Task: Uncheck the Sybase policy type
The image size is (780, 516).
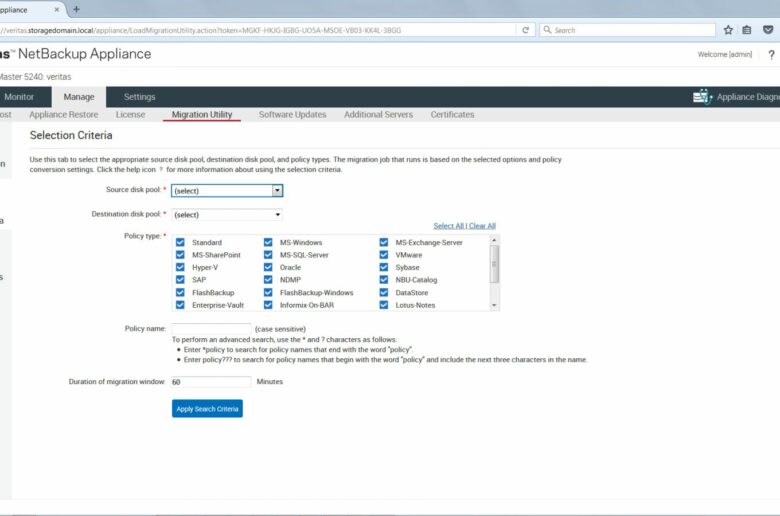Action: [384, 267]
